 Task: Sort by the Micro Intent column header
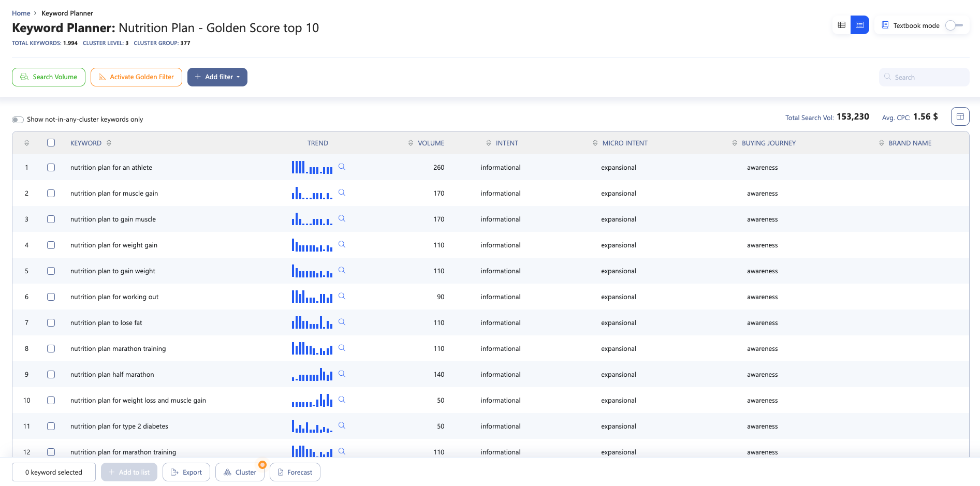click(624, 143)
